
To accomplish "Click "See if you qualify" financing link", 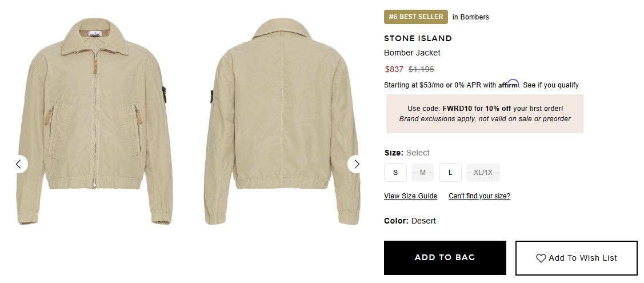I will pyautogui.click(x=550, y=85).
